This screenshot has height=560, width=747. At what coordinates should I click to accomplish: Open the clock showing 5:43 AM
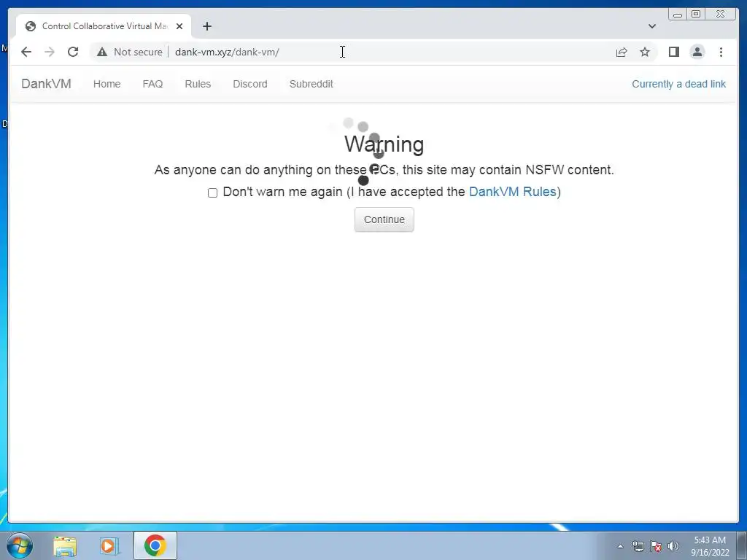(710, 546)
